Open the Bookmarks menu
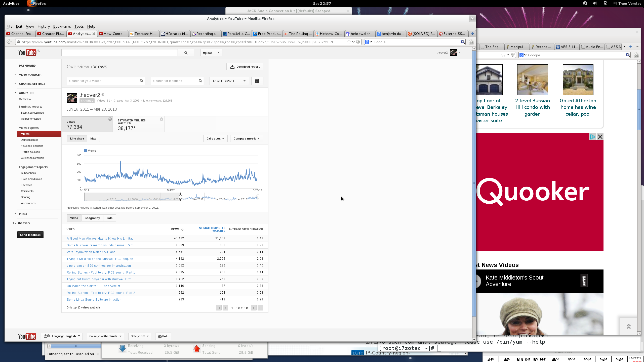The width and height of the screenshot is (644, 362). click(x=62, y=26)
